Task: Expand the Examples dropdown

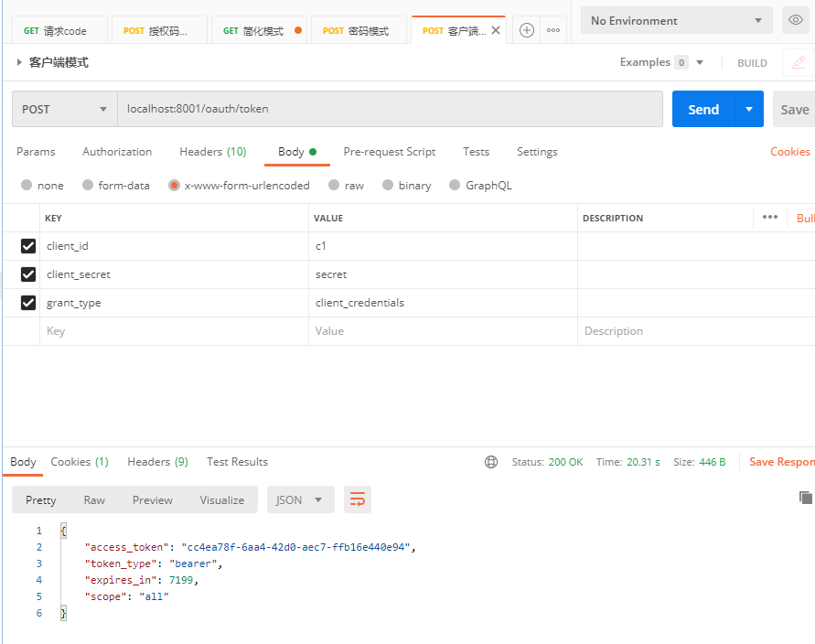Action: (x=698, y=61)
